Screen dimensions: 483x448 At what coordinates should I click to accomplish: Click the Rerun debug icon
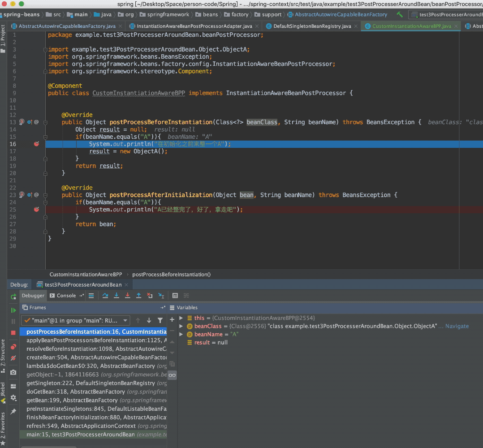point(13,297)
